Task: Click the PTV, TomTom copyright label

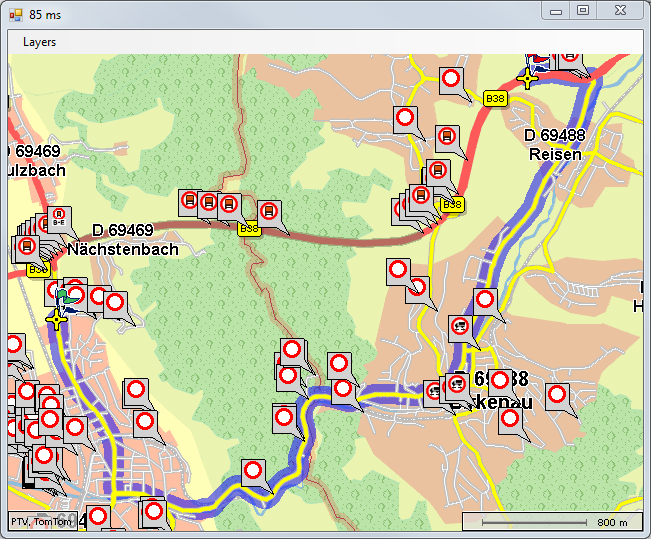Action: [x=40, y=522]
